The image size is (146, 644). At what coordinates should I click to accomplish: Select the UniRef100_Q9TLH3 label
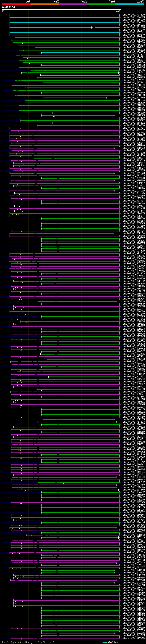click(x=133, y=538)
